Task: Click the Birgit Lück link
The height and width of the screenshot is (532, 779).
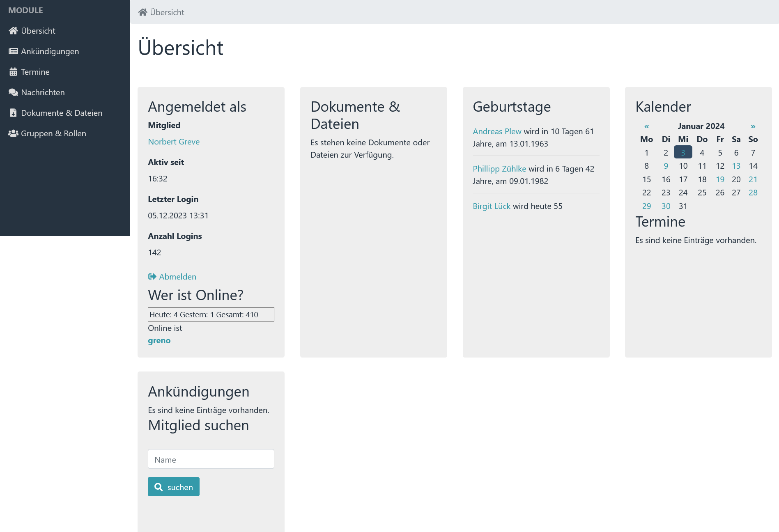Action: tap(491, 206)
